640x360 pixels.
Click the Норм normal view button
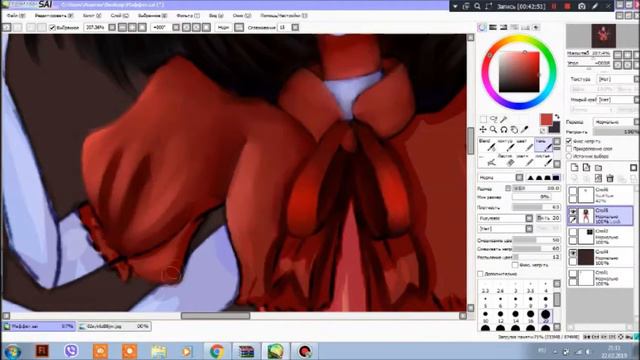(224, 27)
